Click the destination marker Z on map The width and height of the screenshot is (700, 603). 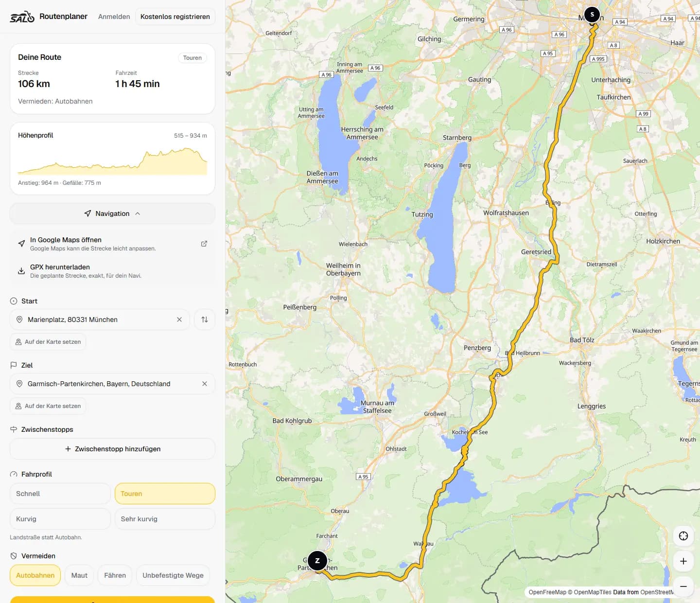click(317, 561)
